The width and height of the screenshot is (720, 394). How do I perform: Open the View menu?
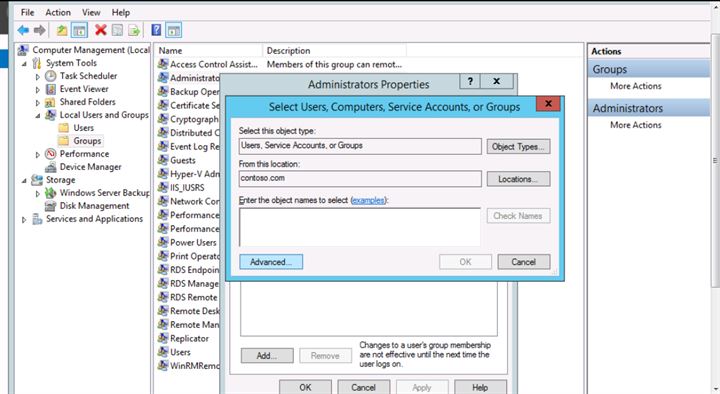coord(91,12)
